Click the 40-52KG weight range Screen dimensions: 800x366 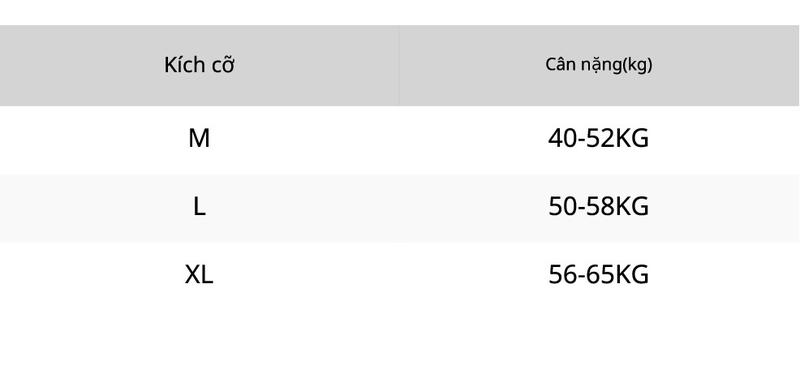click(x=598, y=138)
